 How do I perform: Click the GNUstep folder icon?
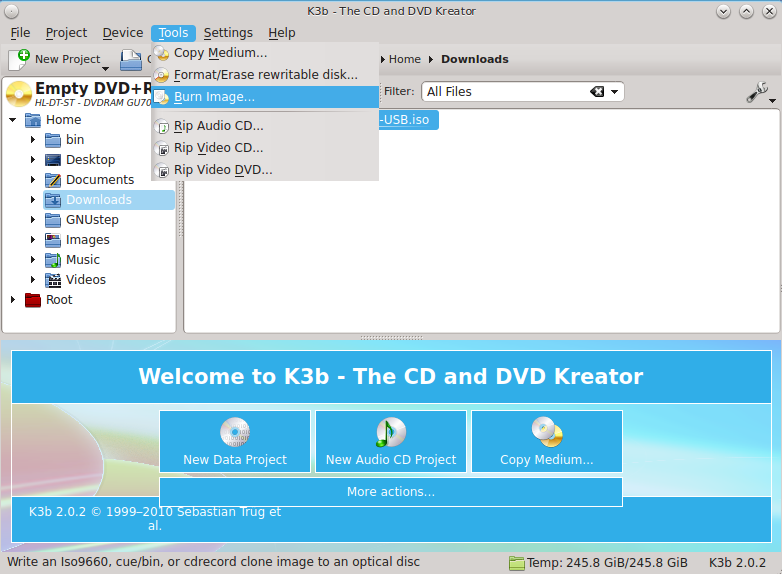tap(53, 220)
